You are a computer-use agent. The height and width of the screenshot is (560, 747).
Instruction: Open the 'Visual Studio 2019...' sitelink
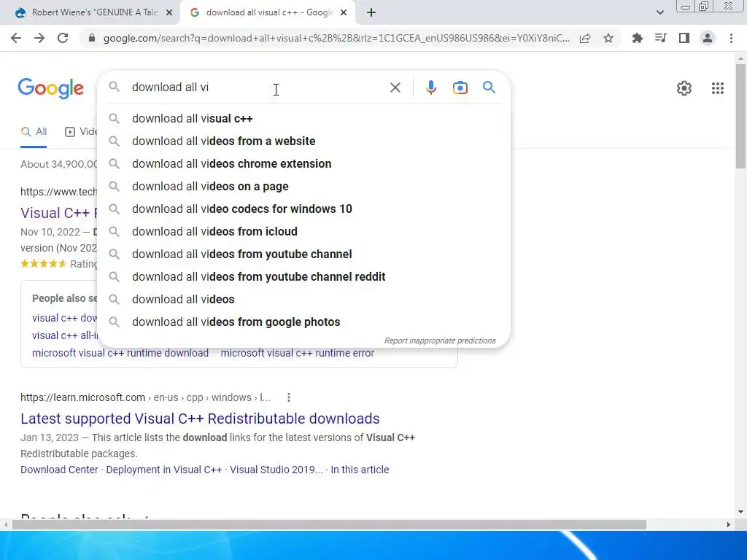click(276, 470)
